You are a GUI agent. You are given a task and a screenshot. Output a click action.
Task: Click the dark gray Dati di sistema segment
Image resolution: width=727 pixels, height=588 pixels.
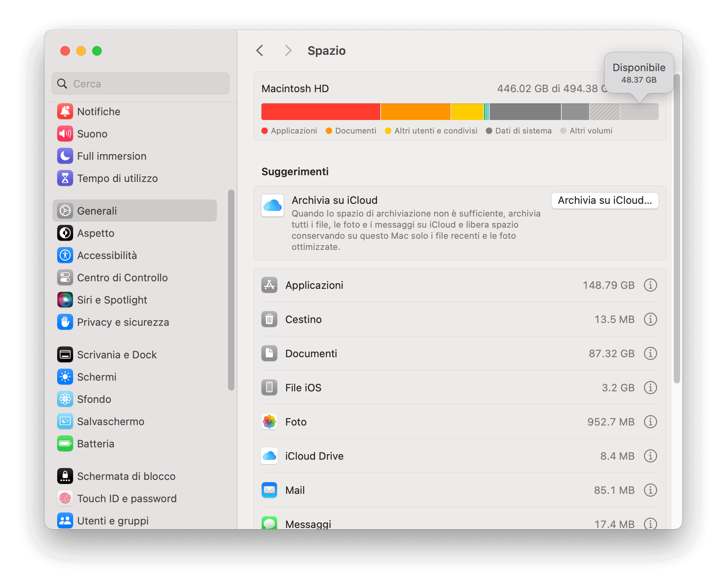click(525, 112)
